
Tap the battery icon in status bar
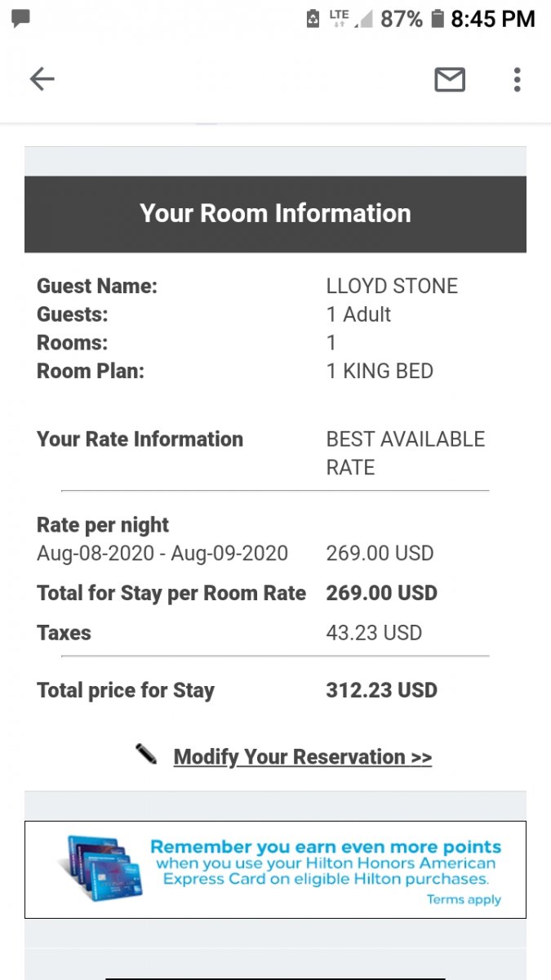click(x=438, y=19)
